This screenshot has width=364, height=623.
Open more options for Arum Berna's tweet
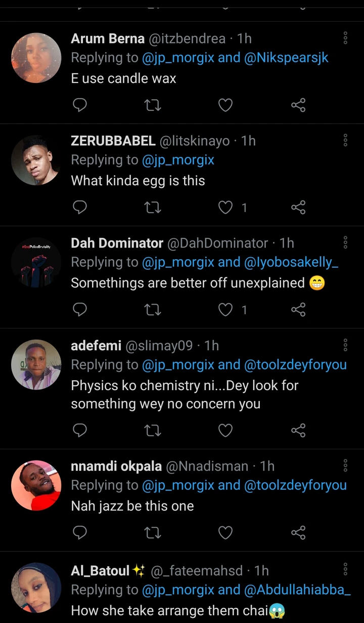(x=345, y=38)
